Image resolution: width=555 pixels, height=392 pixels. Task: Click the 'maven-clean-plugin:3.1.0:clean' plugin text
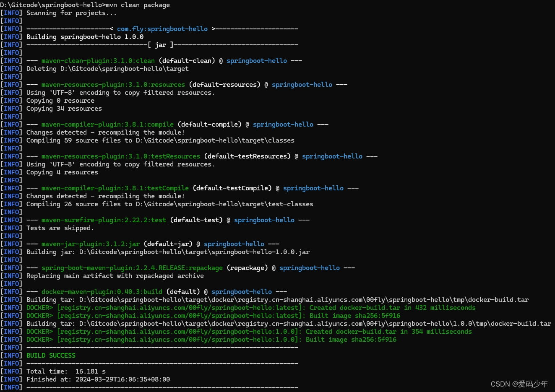[98, 61]
